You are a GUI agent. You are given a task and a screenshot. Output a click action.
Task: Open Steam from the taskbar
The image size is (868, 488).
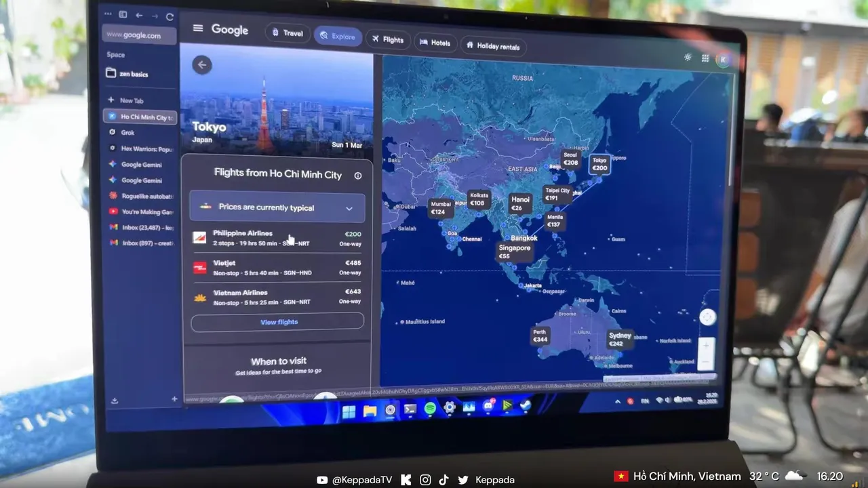[526, 405]
